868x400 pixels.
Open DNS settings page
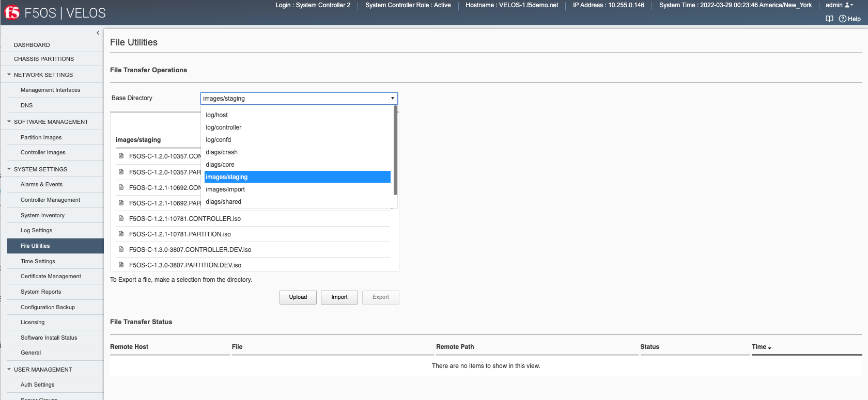pos(27,105)
